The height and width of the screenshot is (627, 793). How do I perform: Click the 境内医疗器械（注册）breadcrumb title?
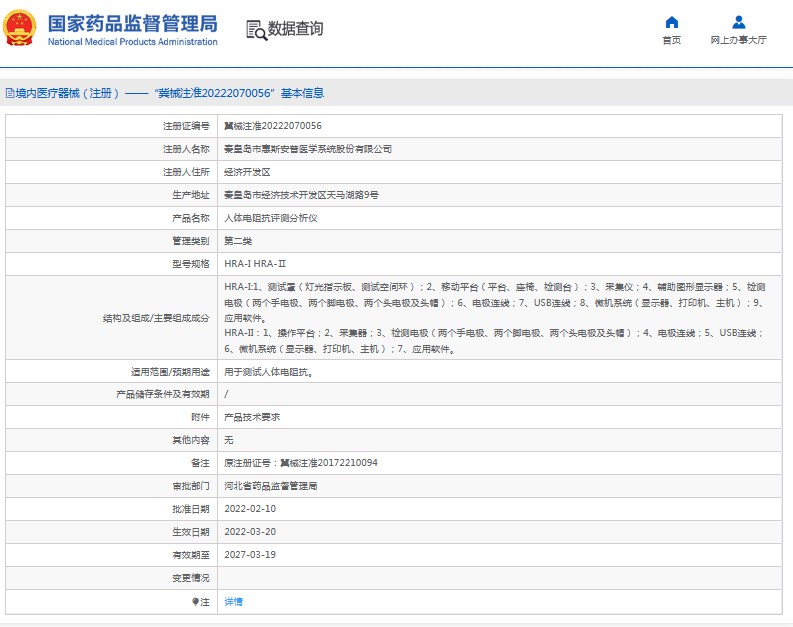[68, 93]
